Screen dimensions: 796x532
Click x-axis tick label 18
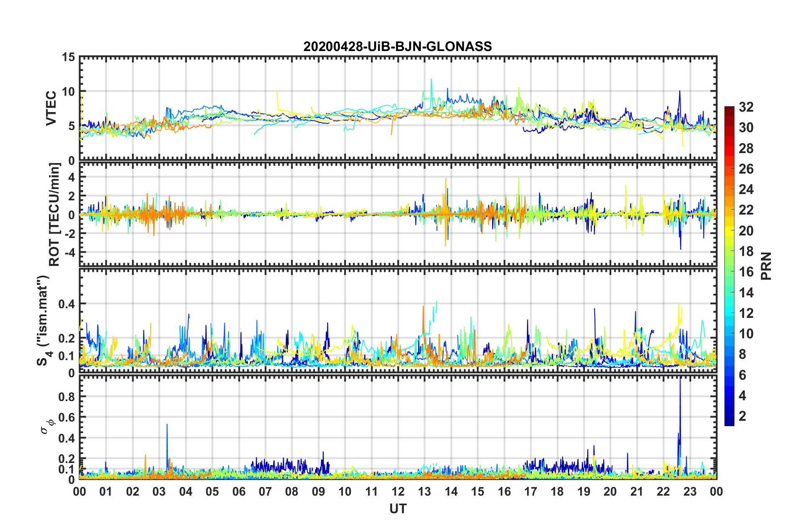pyautogui.click(x=557, y=491)
